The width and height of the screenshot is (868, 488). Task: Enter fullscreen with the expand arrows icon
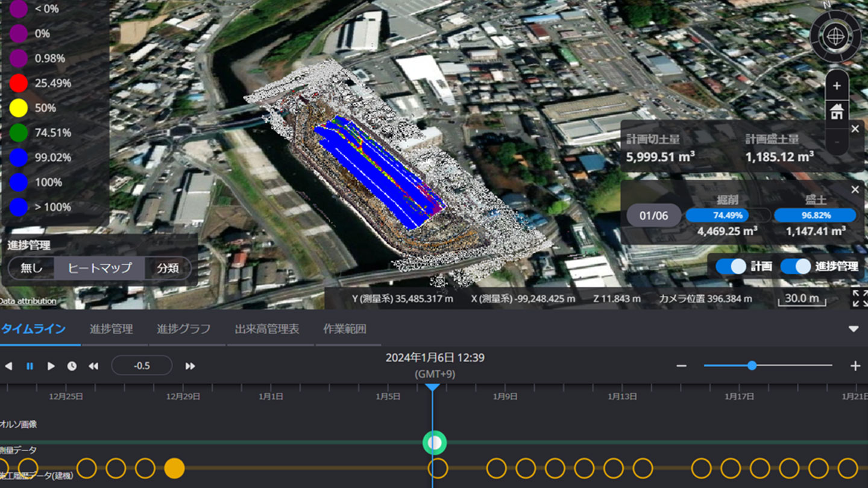(x=860, y=298)
